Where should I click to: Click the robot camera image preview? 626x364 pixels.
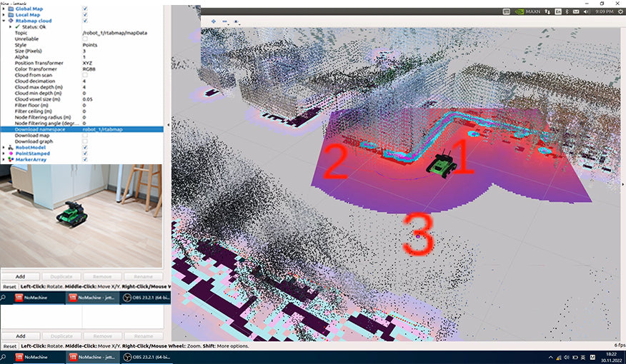(x=81, y=216)
